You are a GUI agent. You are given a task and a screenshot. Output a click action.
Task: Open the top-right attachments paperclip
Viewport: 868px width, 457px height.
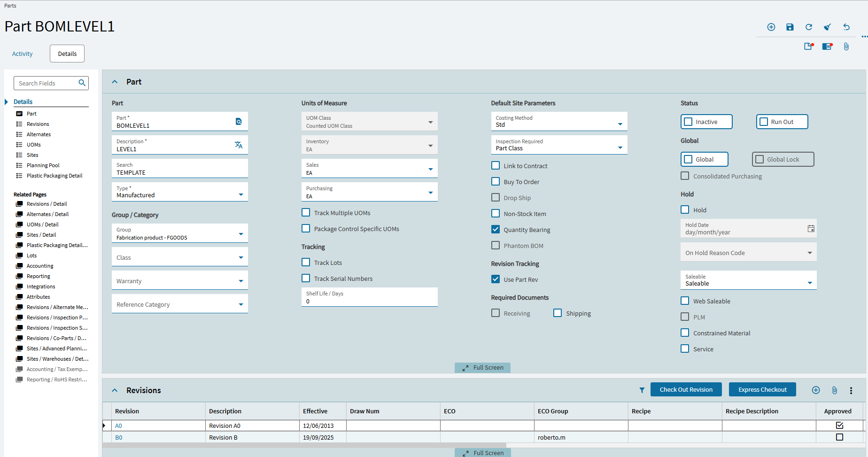tap(846, 46)
